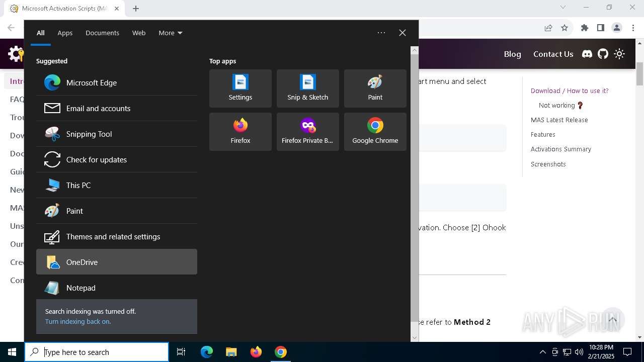Open GitHub link on MAS page
This screenshot has width=644, height=362.
click(x=603, y=54)
